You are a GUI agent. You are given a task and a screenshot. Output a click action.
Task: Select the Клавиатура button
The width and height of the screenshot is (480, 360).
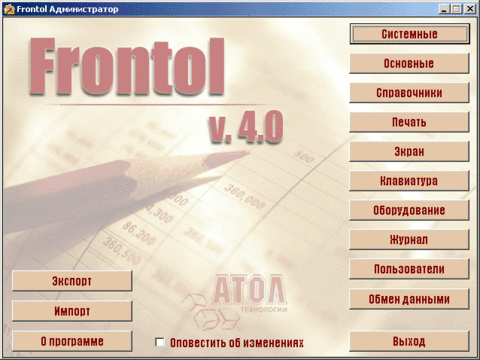(409, 181)
